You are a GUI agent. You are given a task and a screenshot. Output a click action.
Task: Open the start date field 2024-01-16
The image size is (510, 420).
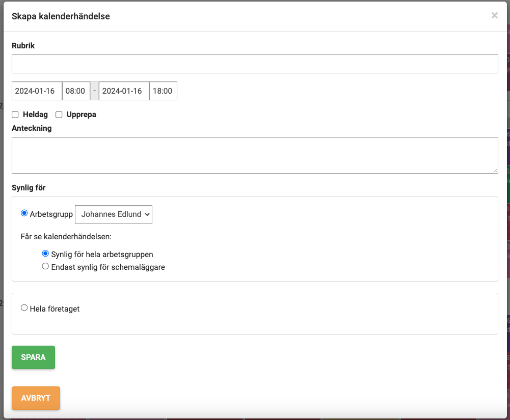(x=37, y=91)
